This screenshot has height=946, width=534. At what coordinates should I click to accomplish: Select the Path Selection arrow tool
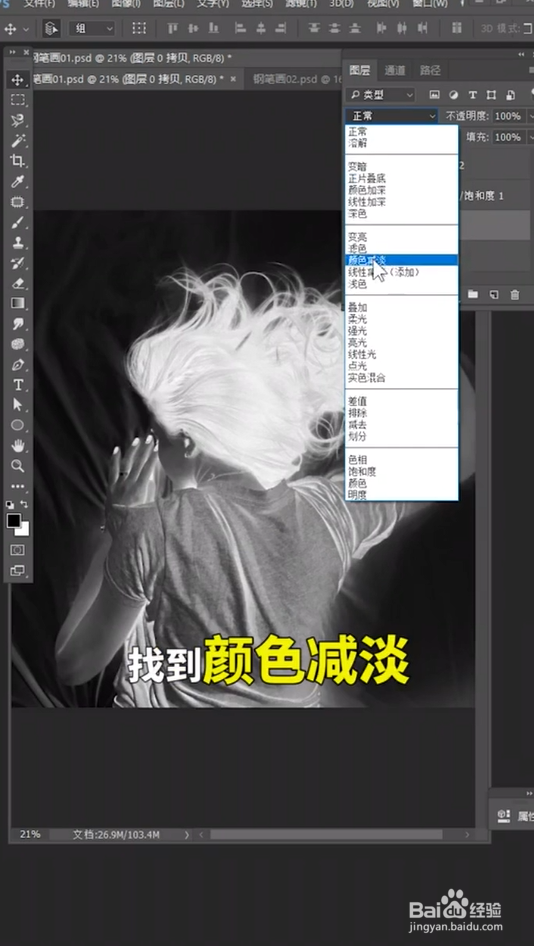[17, 405]
